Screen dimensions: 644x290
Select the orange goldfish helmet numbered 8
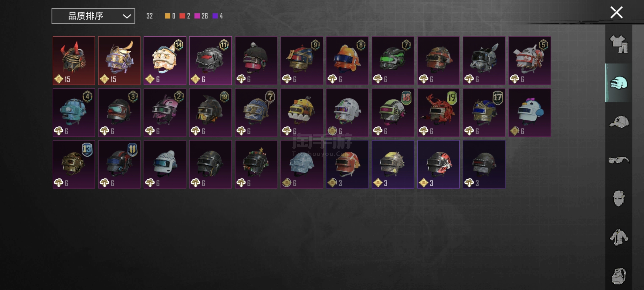(347, 61)
